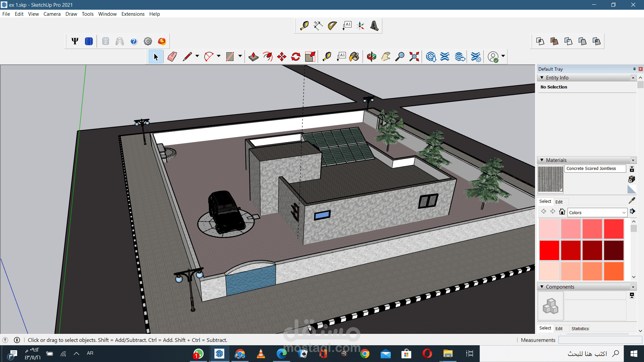Go to the Materials home (In Model) icon

click(x=562, y=212)
